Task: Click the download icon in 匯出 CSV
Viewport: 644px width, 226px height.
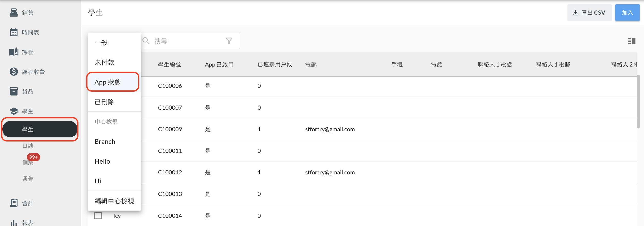Action: (576, 13)
